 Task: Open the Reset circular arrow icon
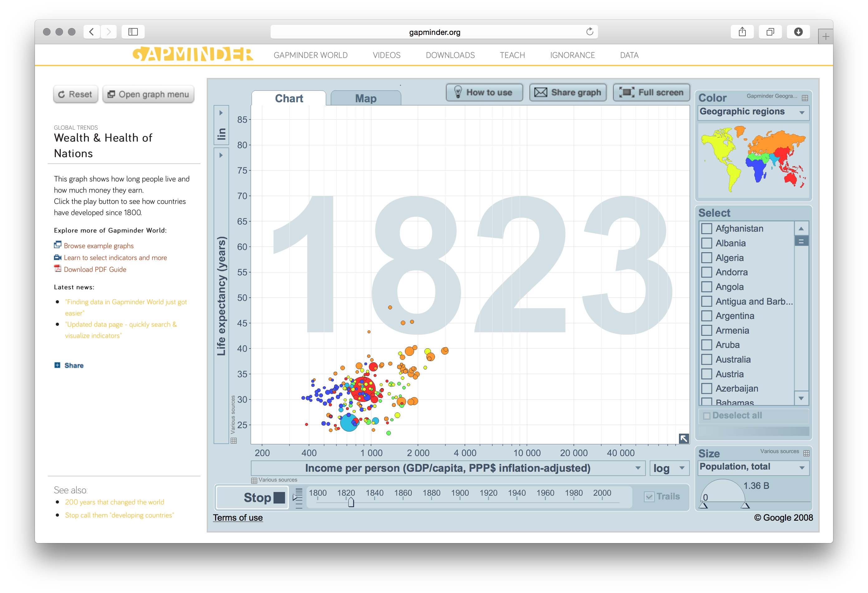click(x=62, y=94)
